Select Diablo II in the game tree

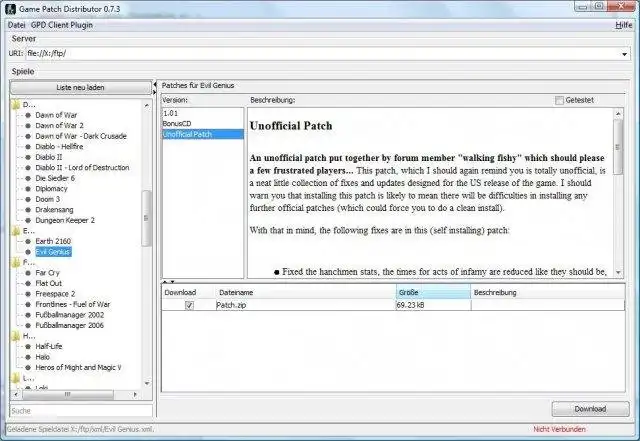click(49, 157)
